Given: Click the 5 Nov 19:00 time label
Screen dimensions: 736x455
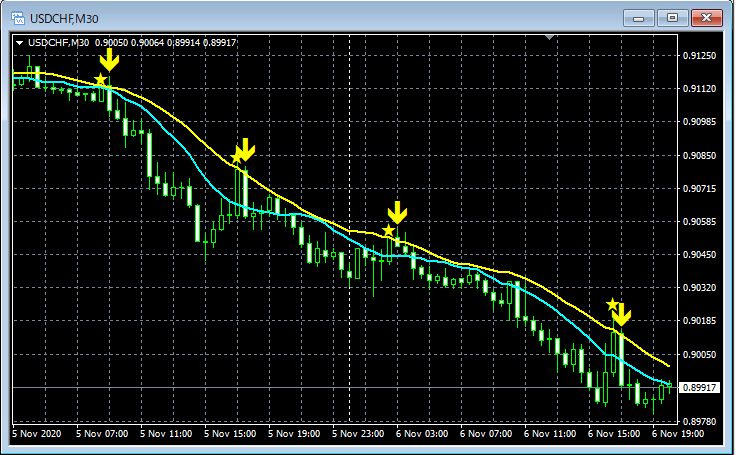Looking at the screenshot, I should [294, 433].
